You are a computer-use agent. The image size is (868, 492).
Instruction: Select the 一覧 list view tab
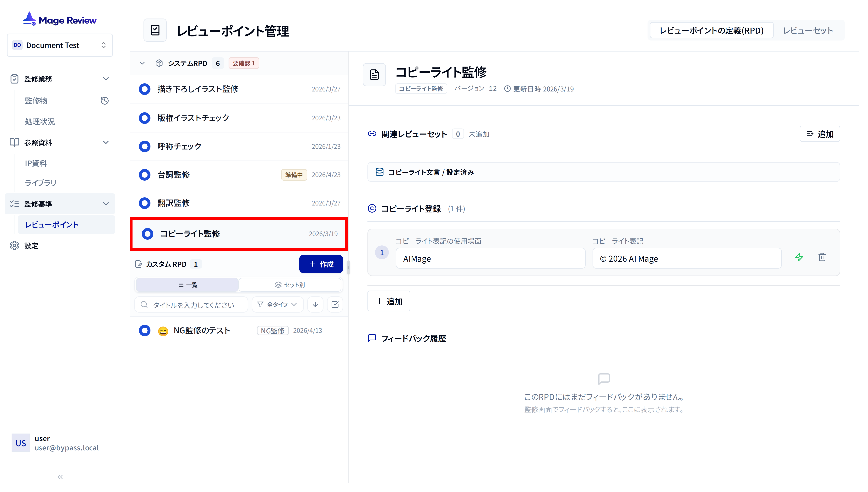tap(187, 285)
